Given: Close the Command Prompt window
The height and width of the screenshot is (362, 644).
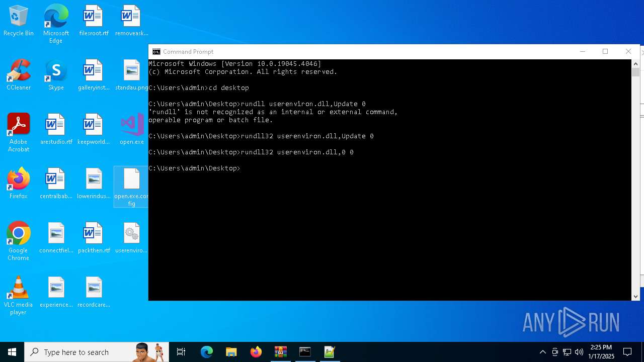Looking at the screenshot, I should [628, 52].
